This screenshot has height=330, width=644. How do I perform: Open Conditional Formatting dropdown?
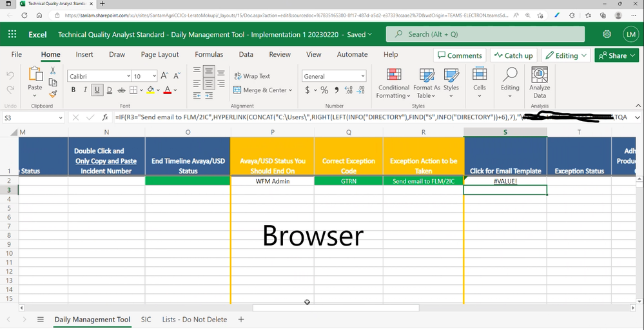(x=394, y=83)
